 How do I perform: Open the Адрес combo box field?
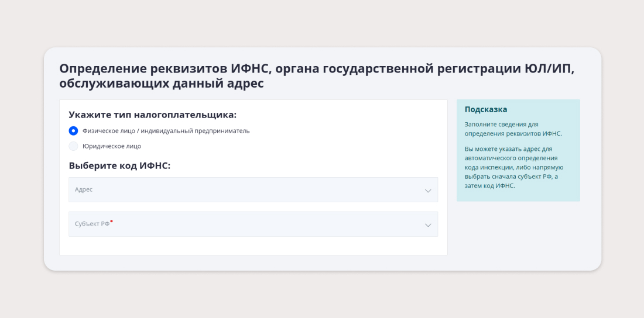[x=253, y=189]
